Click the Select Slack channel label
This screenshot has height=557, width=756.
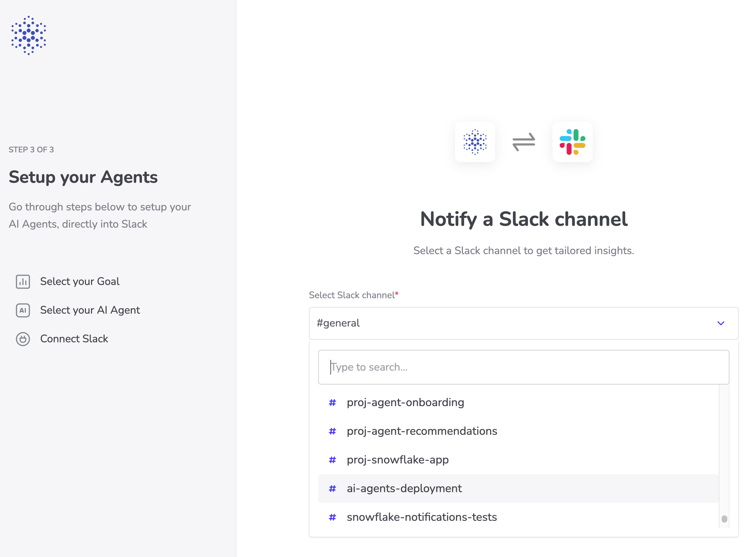click(x=354, y=295)
